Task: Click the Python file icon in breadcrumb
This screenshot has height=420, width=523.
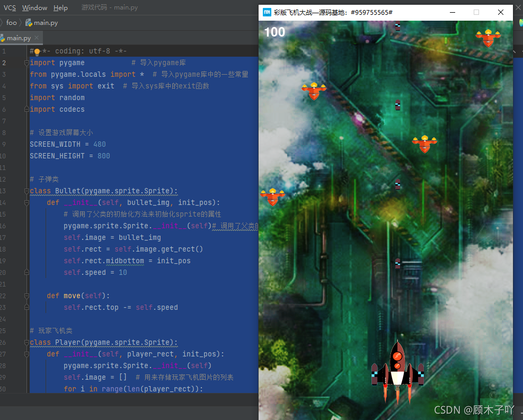Action: click(29, 23)
